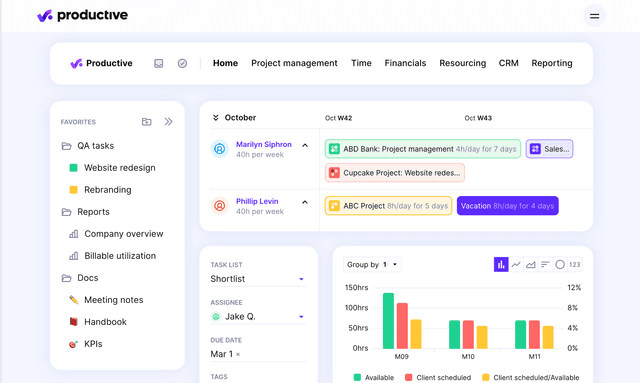Open the checkmark tasks icon in navbar
This screenshot has height=383, width=640.
[x=182, y=63]
